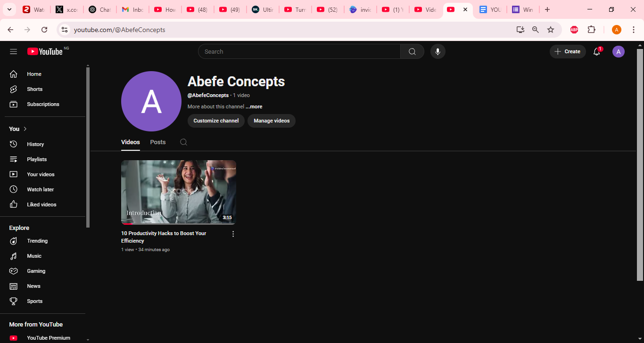The height and width of the screenshot is (343, 644).
Task: Click the video's red progress bar
Action: coord(127,224)
